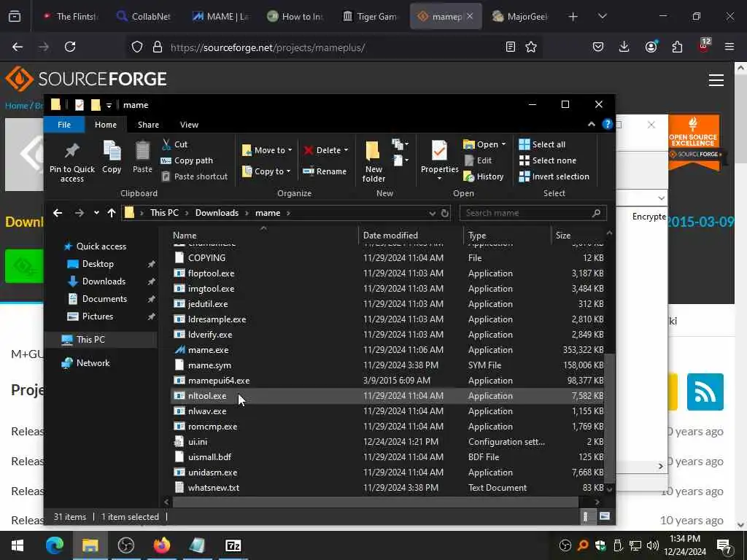Select Desktop in Quick access
The image size is (747, 560).
coord(98,264)
